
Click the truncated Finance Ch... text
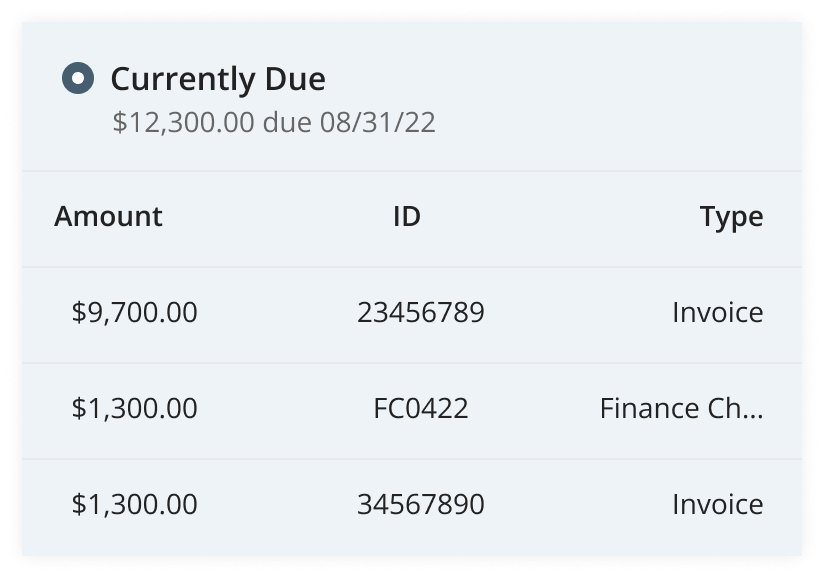pyautogui.click(x=681, y=409)
